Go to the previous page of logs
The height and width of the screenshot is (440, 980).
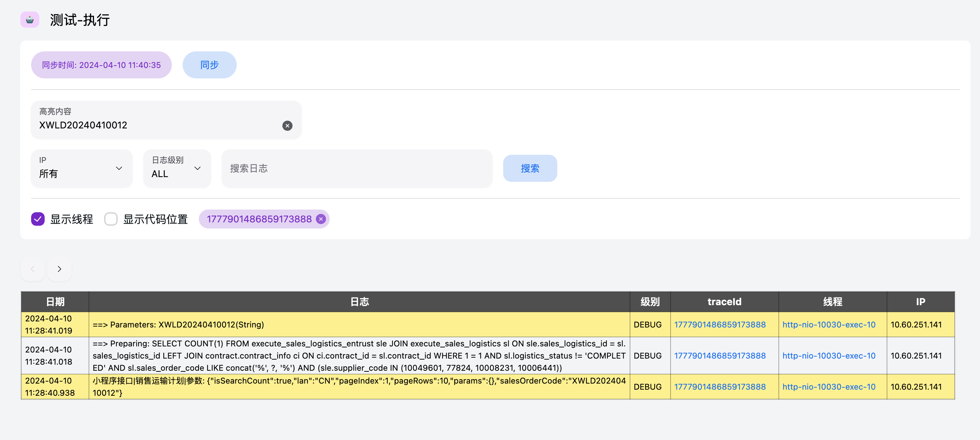(32, 269)
